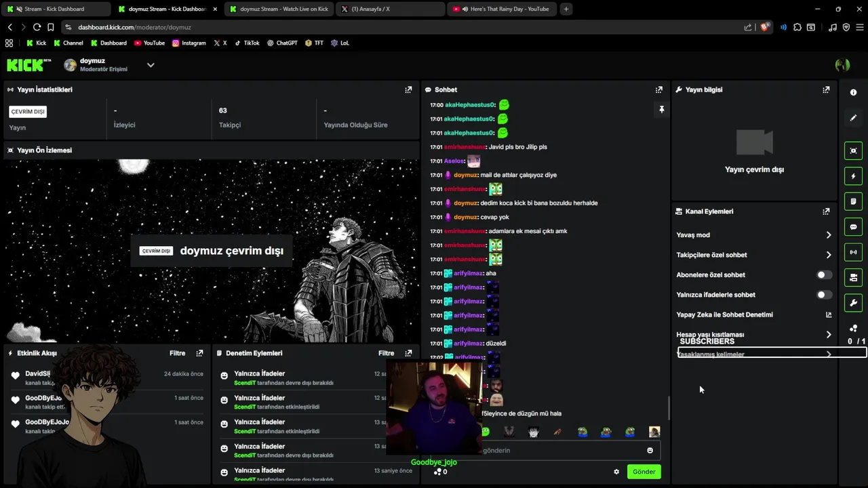Image resolution: width=868 pixels, height=488 pixels.
Task: Open chat settings gear icon
Action: tap(616, 472)
